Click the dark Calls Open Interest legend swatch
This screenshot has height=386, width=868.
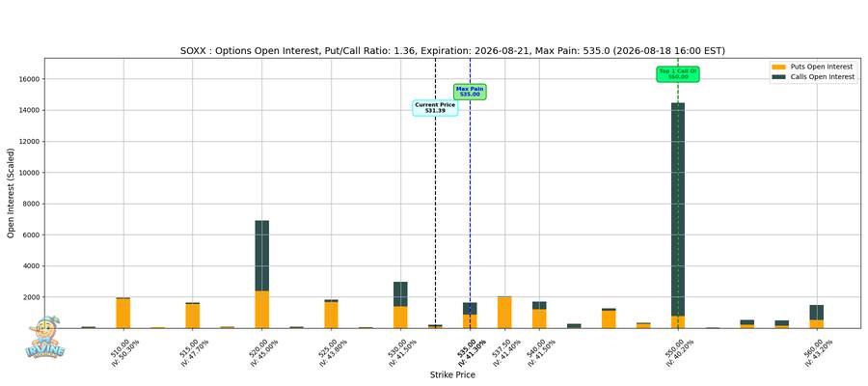pos(779,77)
